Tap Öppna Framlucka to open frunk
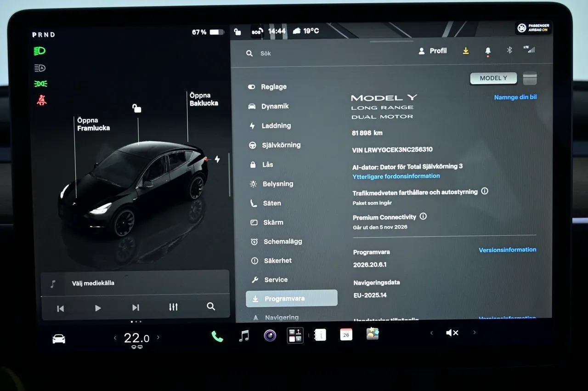The width and height of the screenshot is (588, 391). [x=94, y=124]
